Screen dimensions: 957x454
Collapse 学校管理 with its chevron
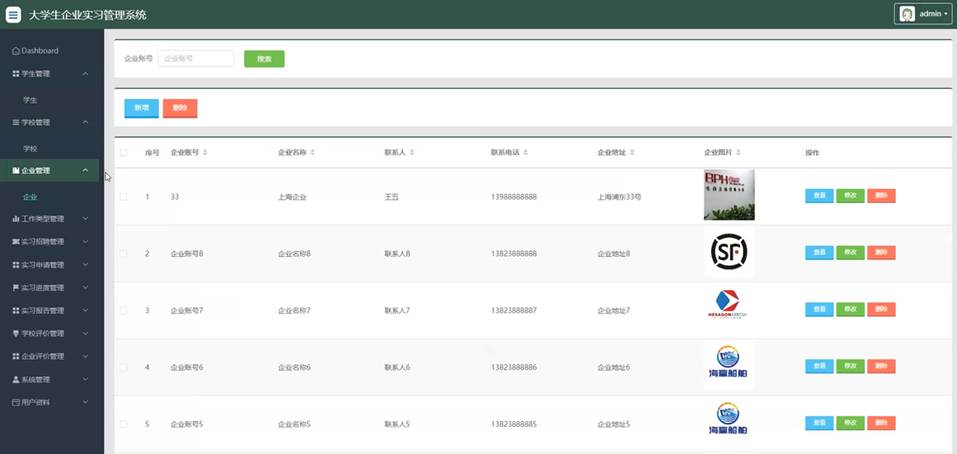click(x=85, y=123)
